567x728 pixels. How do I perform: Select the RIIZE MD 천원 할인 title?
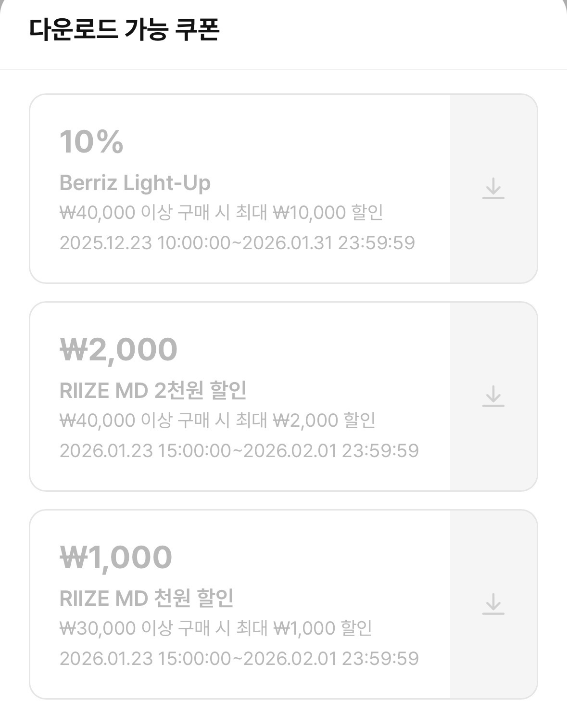(147, 598)
